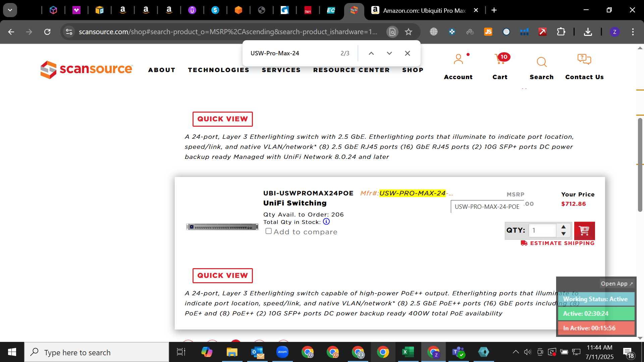Click ESTIMATE SHIPPING link
This screenshot has height=362, width=644.
click(558, 243)
